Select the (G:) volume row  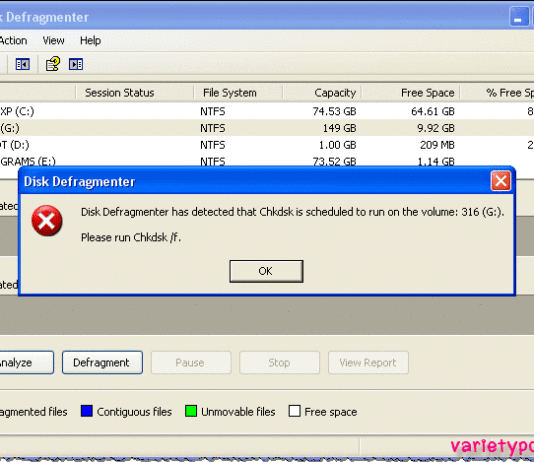(267, 128)
